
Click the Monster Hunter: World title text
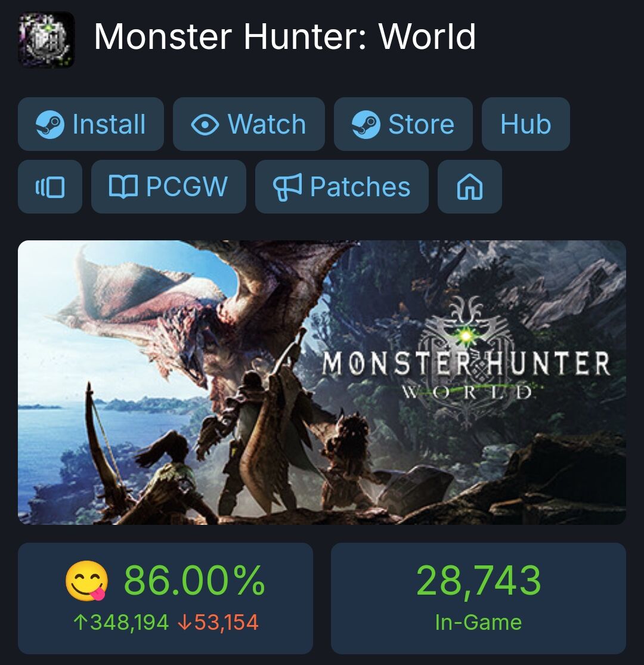coord(285,36)
